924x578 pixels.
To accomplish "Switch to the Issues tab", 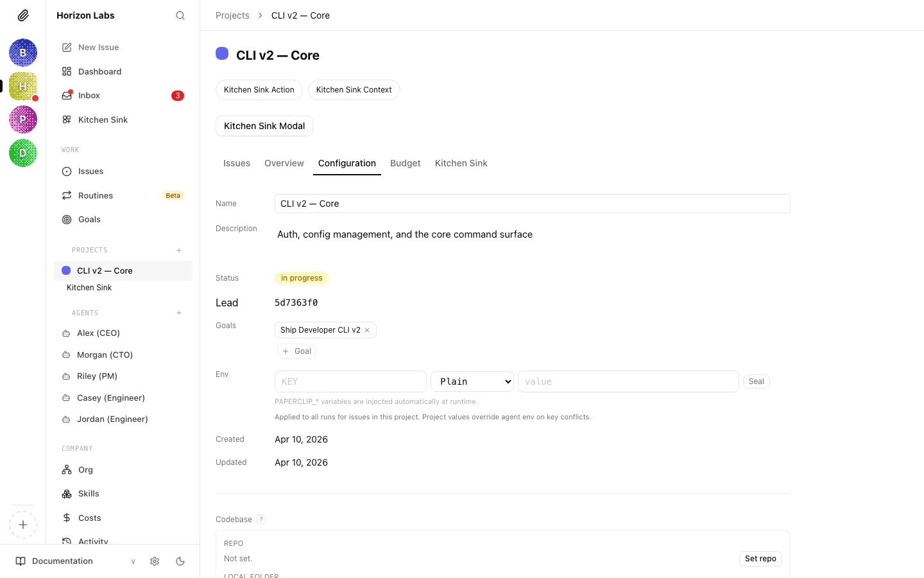I will (x=237, y=163).
